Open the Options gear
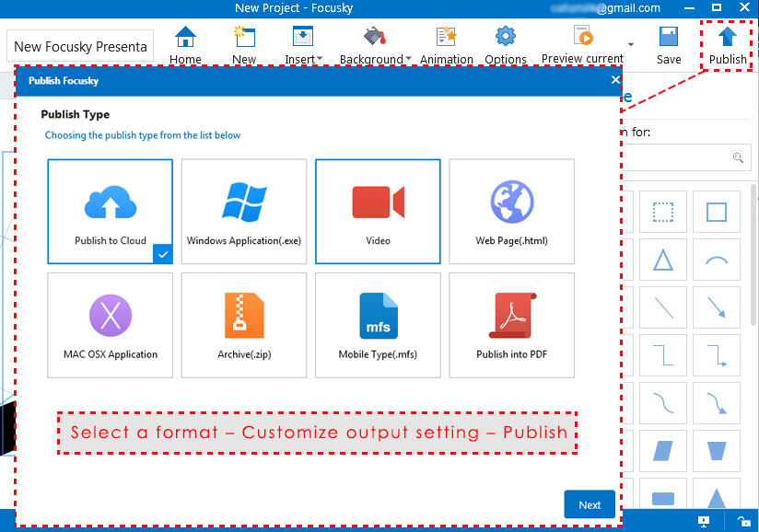Viewport: 759px width, 532px height. [506, 45]
